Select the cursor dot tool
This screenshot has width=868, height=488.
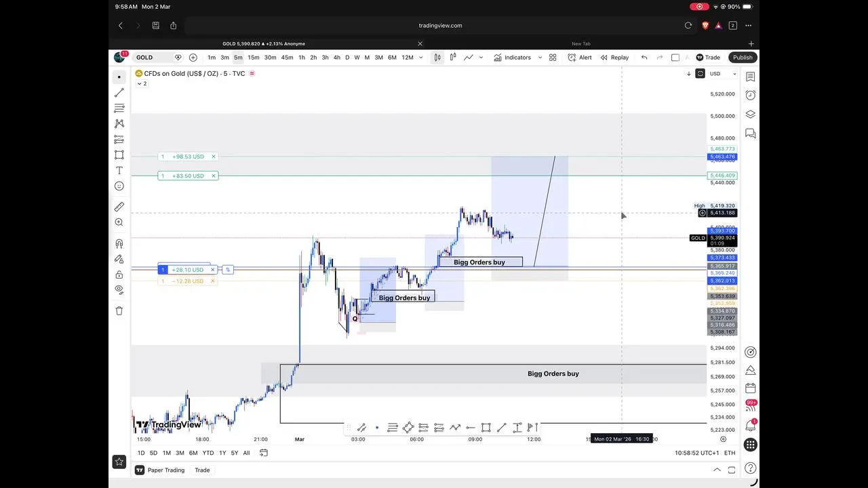pyautogui.click(x=119, y=77)
